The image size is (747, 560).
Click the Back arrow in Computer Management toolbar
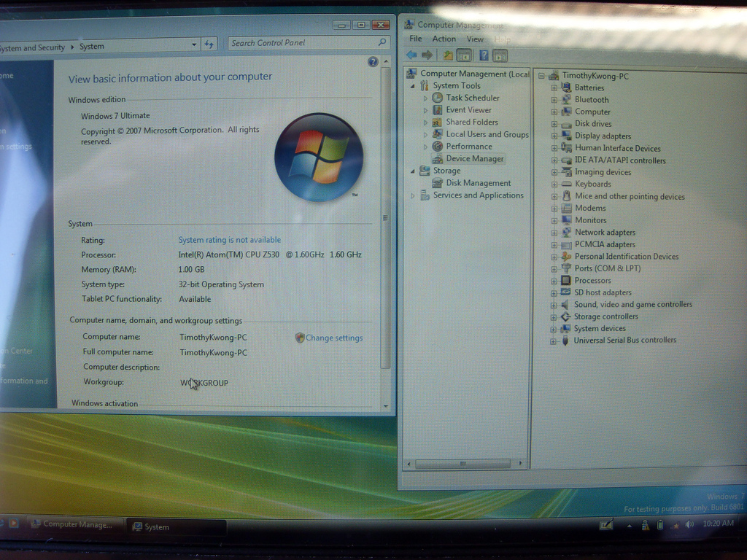pos(411,55)
